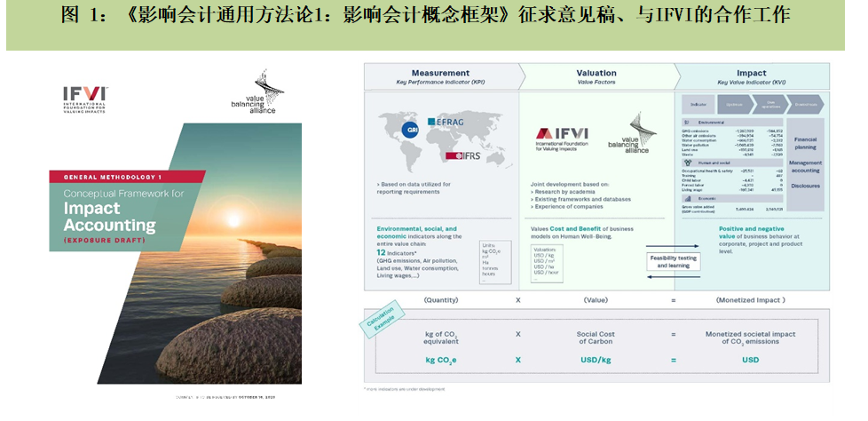The height and width of the screenshot is (421, 868).
Task: Click the Impact Accounting cover title
Action: (x=109, y=217)
